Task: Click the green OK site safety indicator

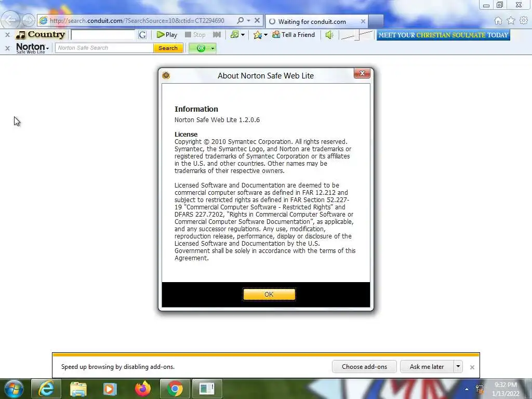Action: [201, 48]
